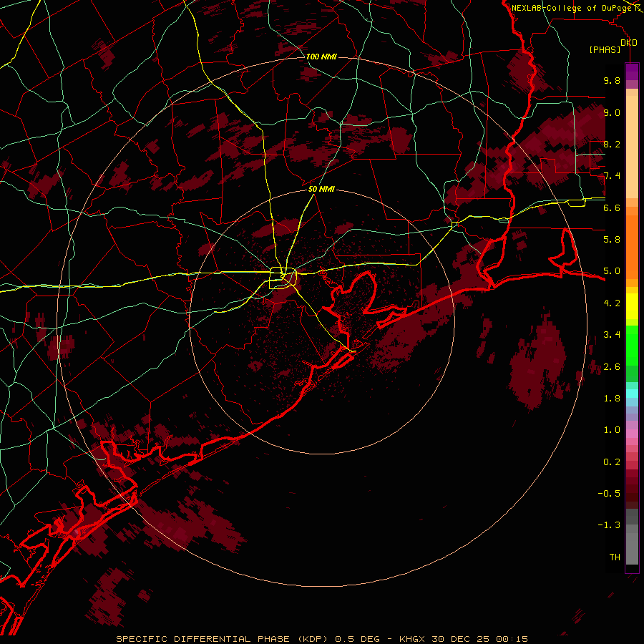Click the DKD unit label
The image size is (644, 644).
629,42
